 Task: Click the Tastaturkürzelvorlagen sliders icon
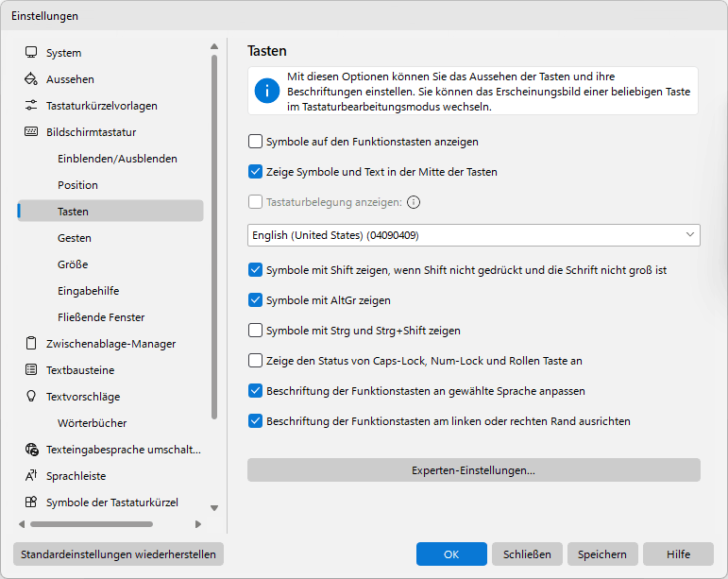31,106
